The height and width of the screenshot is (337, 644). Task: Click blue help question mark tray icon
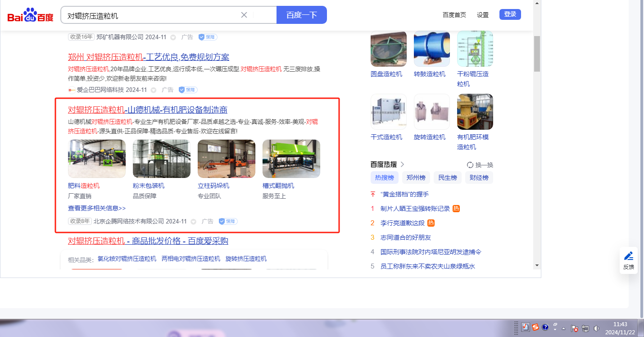pyautogui.click(x=545, y=328)
